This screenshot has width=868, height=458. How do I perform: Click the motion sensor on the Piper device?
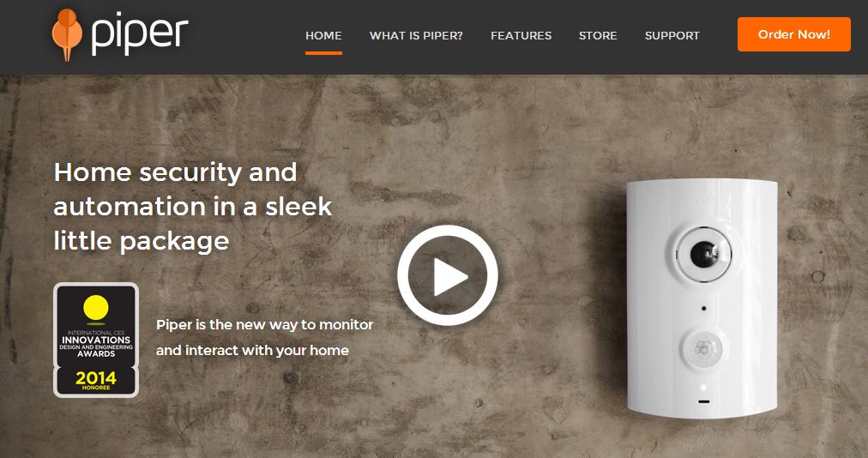[702, 348]
